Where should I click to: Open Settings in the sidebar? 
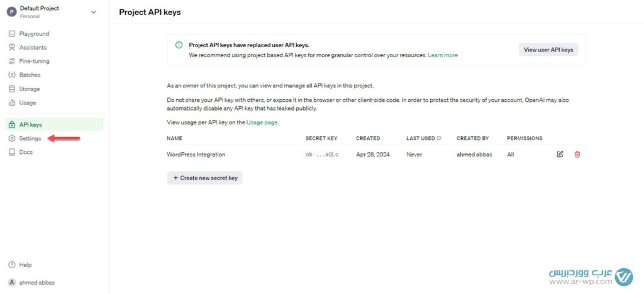click(x=30, y=138)
